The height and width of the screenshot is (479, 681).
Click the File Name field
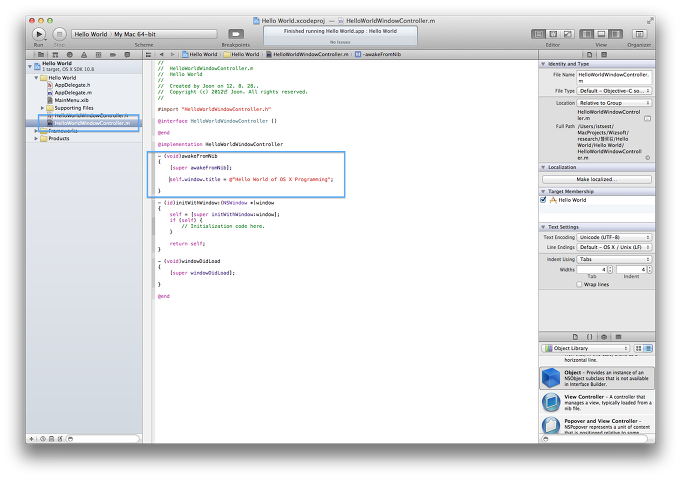(614, 78)
